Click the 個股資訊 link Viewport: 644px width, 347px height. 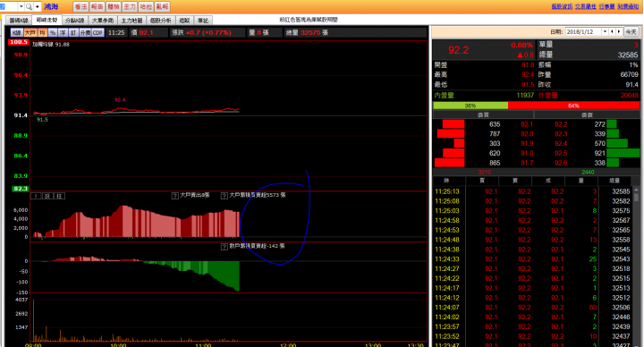click(561, 6)
